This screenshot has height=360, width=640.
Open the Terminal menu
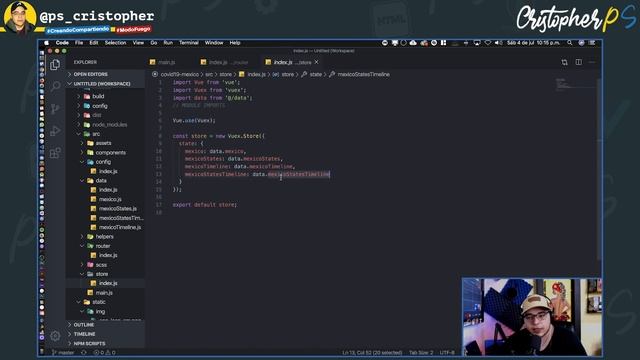click(189, 42)
